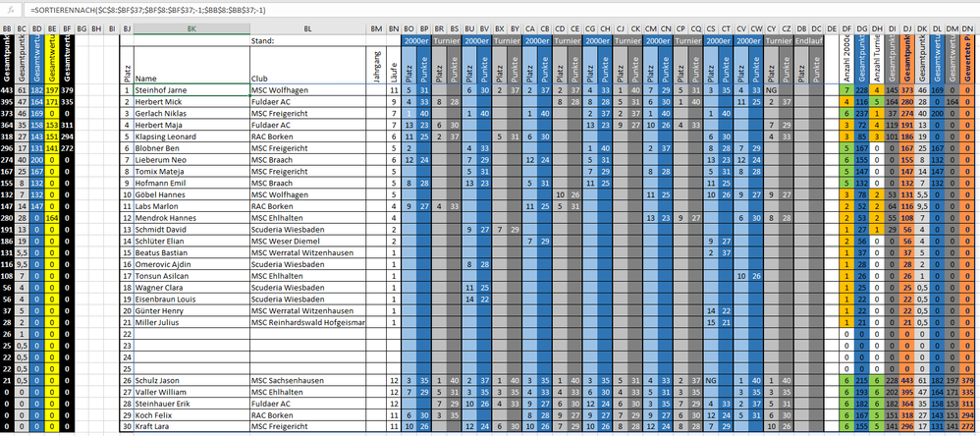Select the cell 'Tomix Mateja'
Image resolution: width=980 pixels, height=436 pixels.
[191, 172]
